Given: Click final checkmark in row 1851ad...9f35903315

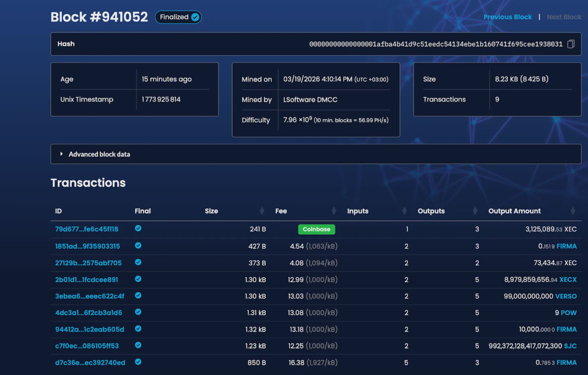Looking at the screenshot, I should [138, 245].
